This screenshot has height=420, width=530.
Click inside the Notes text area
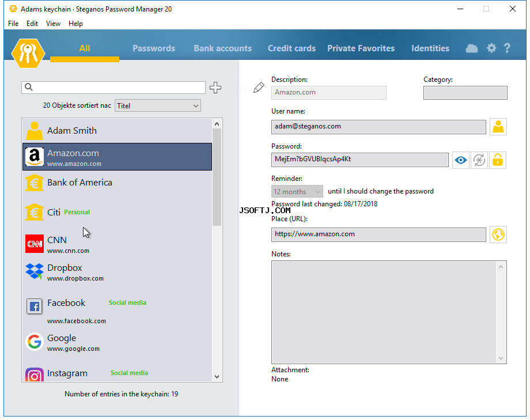384,312
